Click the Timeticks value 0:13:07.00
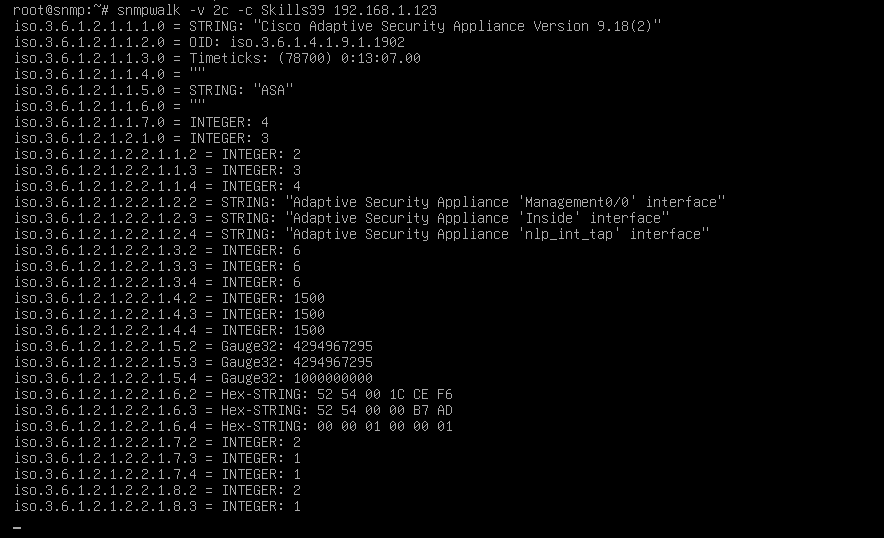Screen dimensions: 884x538 381,59
